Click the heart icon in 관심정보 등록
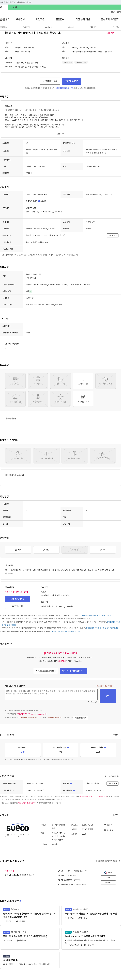The width and height of the screenshot is (121, 980). pyautogui.click(x=44, y=81)
